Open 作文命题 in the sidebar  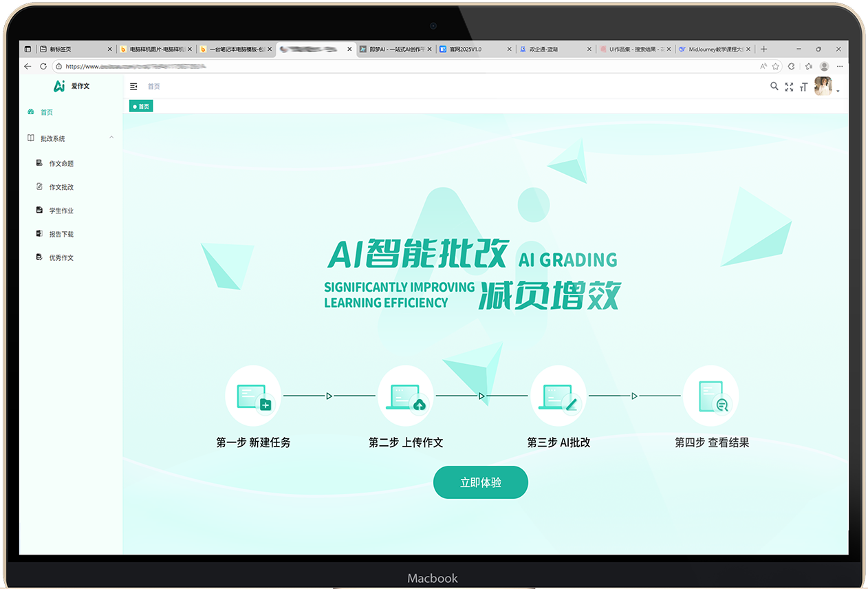tap(61, 164)
